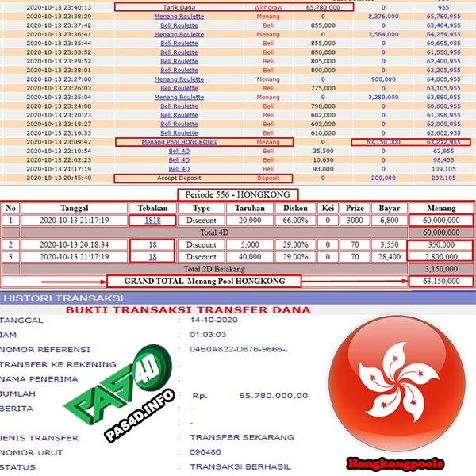This screenshot has width=476, height=476.
Task: Open Beli Roulette link at 23:26:03
Action: pyautogui.click(x=179, y=88)
